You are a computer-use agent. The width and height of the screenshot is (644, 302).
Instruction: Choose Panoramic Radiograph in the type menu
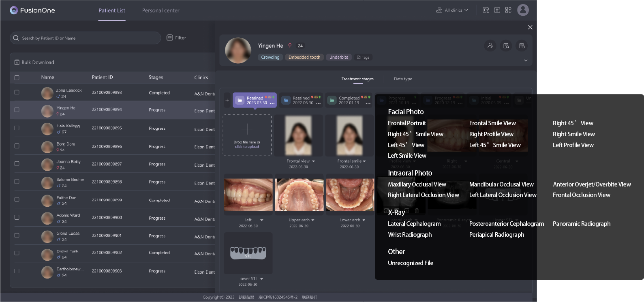click(582, 224)
